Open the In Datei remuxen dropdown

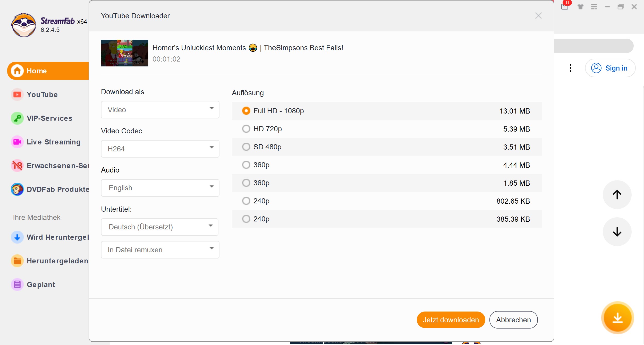(160, 250)
